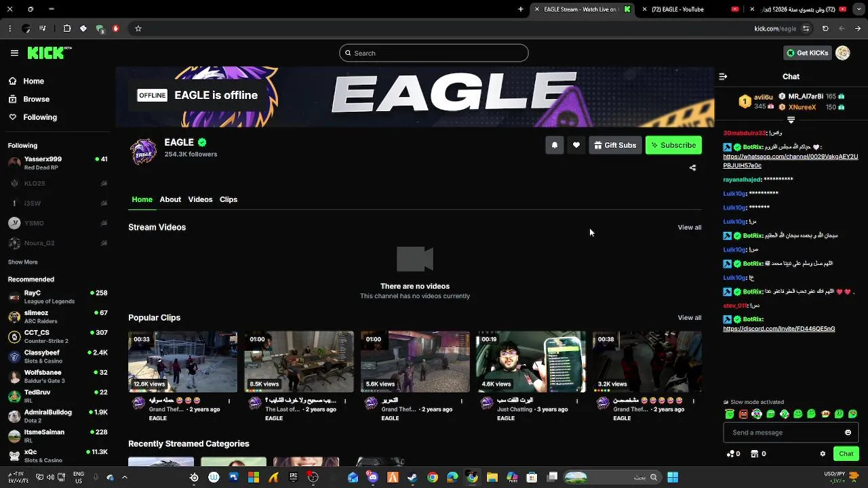This screenshot has width=868, height=488.
Task: Play the 12.8K views clip thumbnail
Action: pyautogui.click(x=182, y=362)
